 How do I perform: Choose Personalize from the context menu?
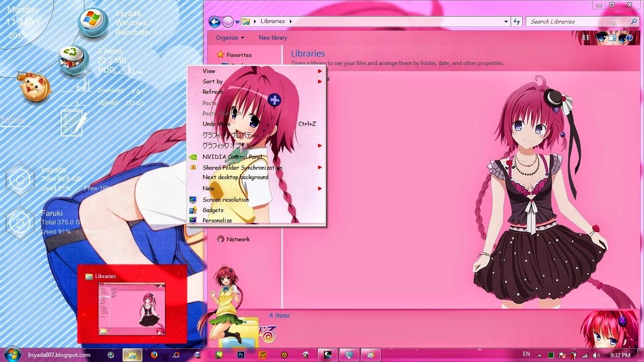(x=217, y=220)
